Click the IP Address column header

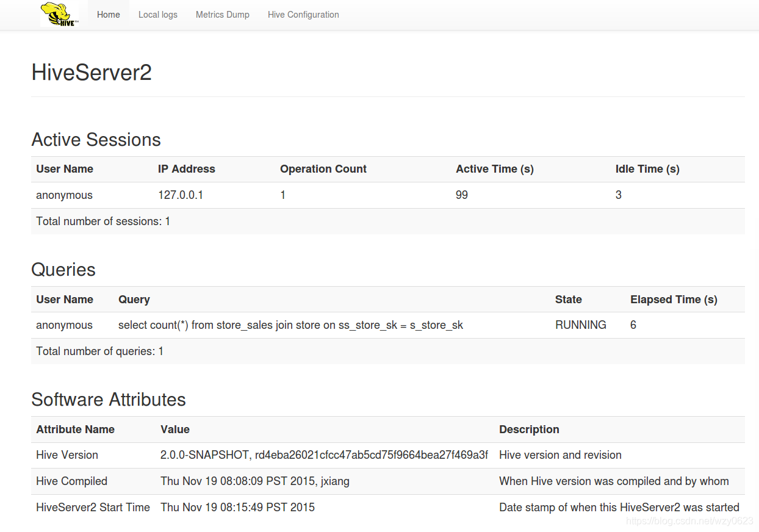(187, 169)
